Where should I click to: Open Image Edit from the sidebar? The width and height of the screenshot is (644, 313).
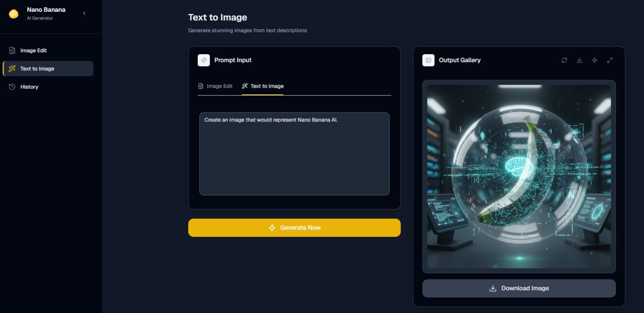pyautogui.click(x=34, y=50)
